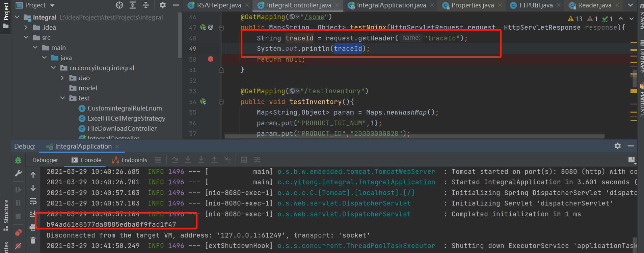Open Debug panel settings gear
Viewport: 644px width, 253px height.
coord(618,146)
